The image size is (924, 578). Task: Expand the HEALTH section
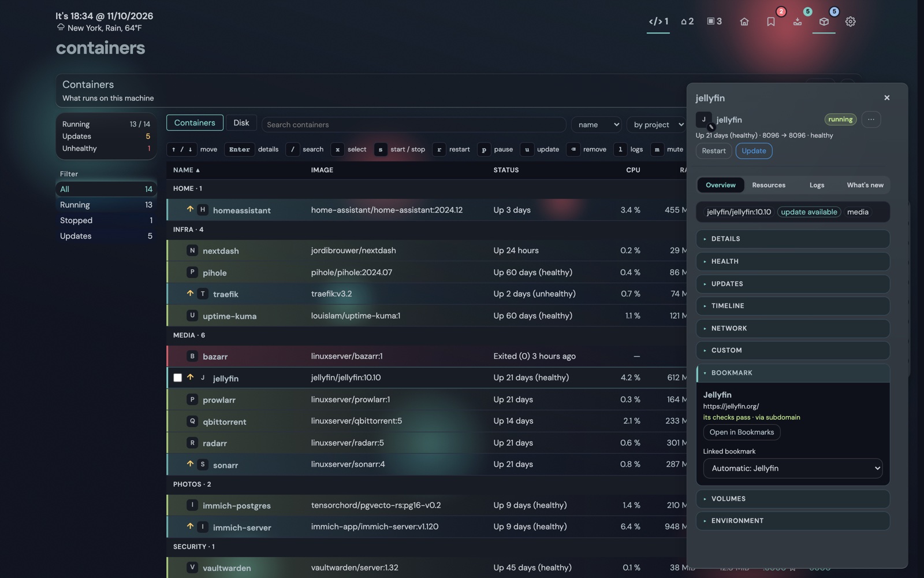[x=793, y=261]
